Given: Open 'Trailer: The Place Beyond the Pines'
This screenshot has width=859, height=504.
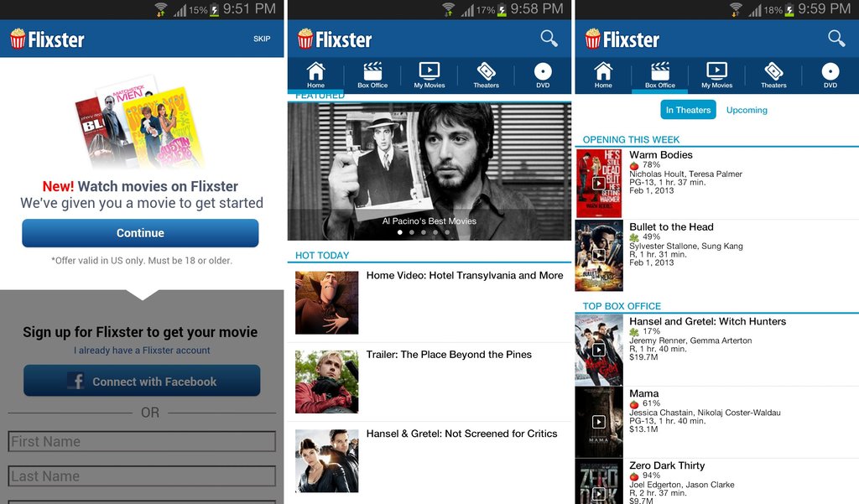Looking at the screenshot, I should click(x=449, y=355).
